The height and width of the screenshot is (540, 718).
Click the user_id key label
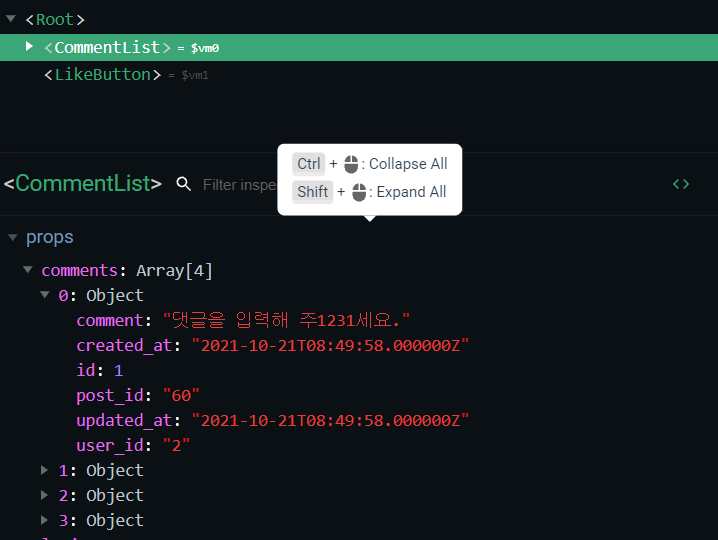tap(110, 446)
